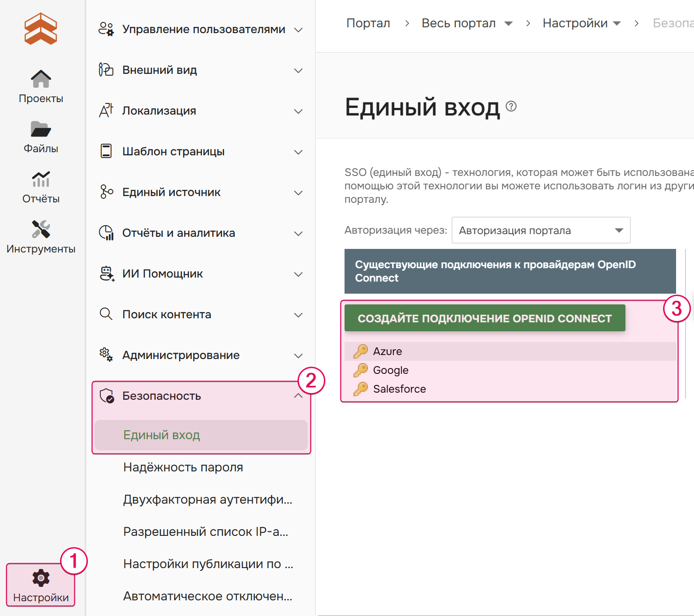Click the ИИ Помощник robot icon
694x616 pixels.
click(106, 274)
